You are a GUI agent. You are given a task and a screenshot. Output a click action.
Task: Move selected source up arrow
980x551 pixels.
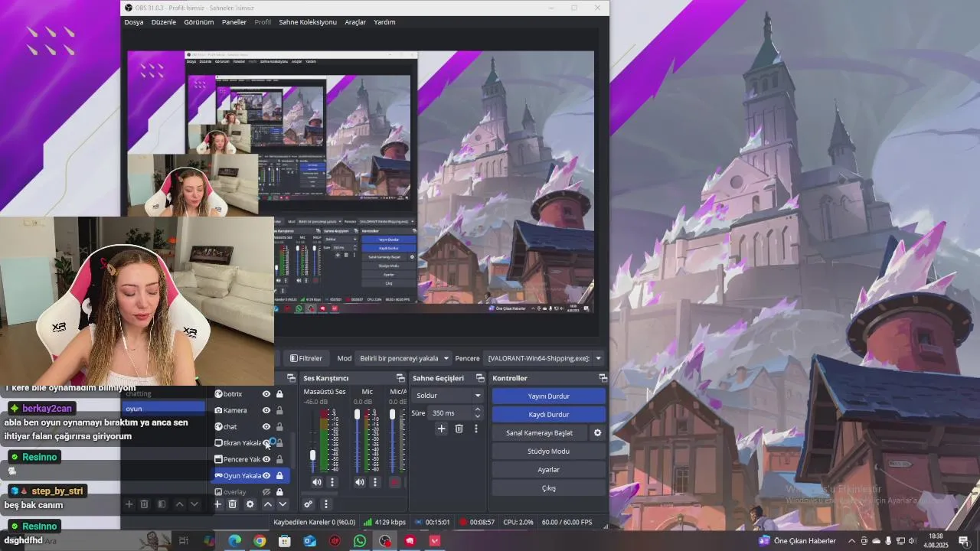pos(268,504)
